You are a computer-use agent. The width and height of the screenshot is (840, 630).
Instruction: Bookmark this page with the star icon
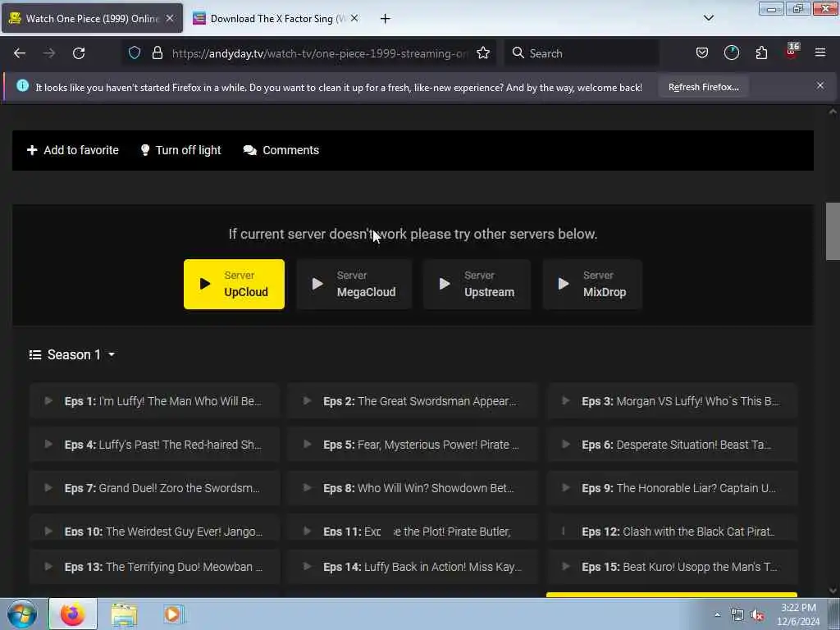(x=483, y=52)
